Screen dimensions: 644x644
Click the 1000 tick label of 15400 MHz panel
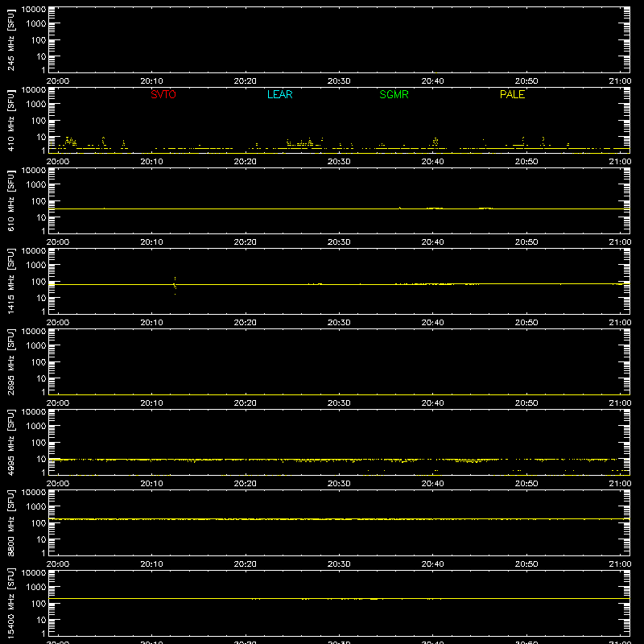(36, 588)
